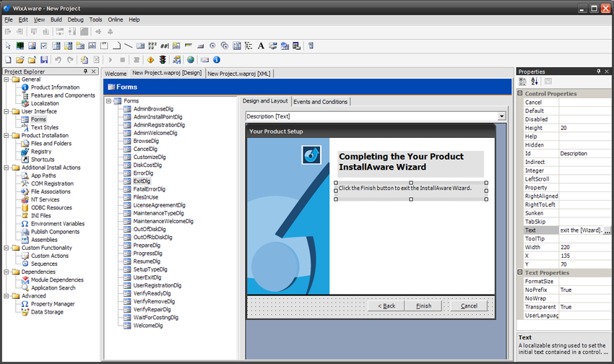
Task: Select Custom Actions in Project Explorer
Action: 50,256
